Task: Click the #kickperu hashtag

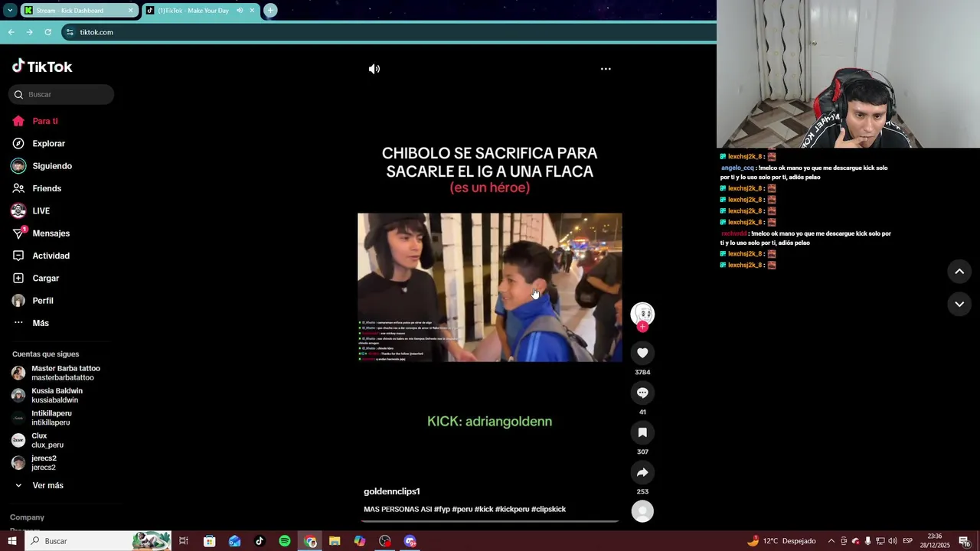Action: tap(512, 509)
